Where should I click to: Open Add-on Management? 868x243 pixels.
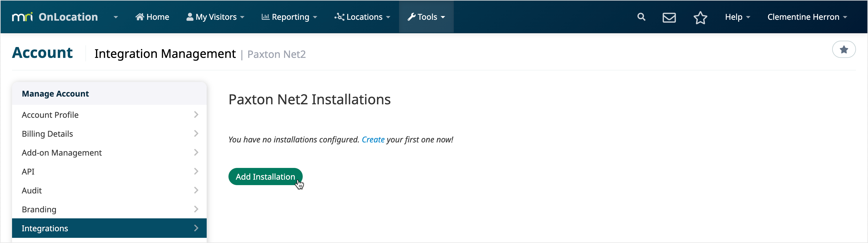coord(109,152)
